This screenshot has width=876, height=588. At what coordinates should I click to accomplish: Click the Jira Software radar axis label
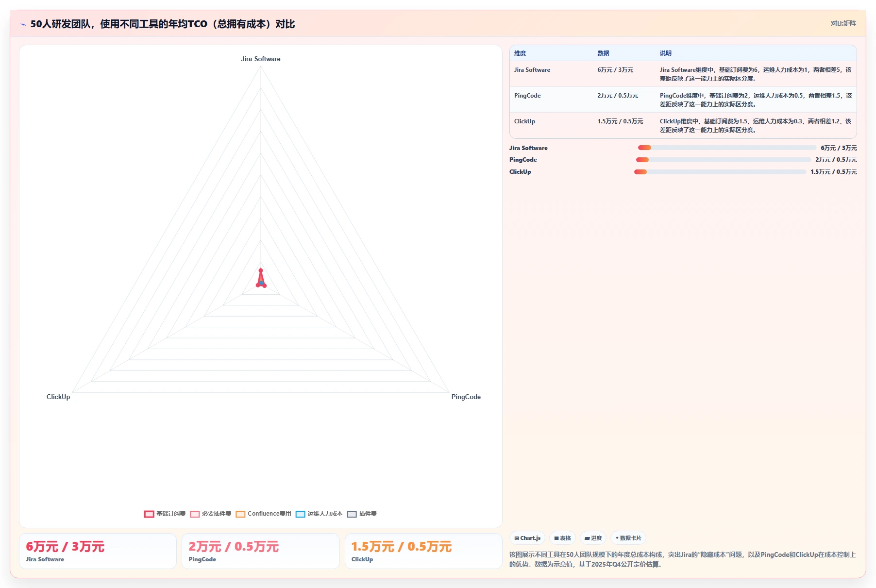coord(261,59)
